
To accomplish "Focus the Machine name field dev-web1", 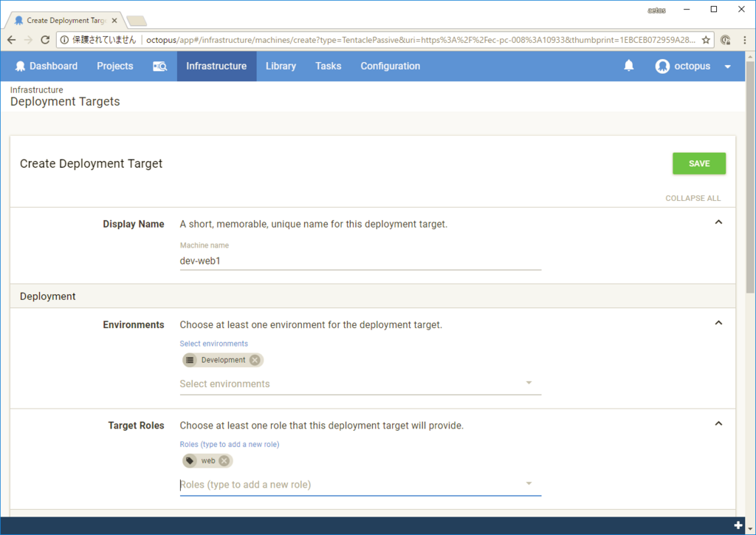I will click(360, 261).
